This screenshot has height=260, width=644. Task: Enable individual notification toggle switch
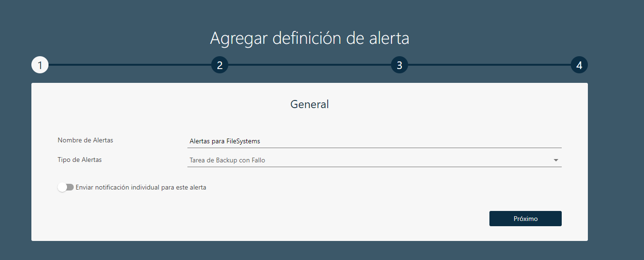66,188
